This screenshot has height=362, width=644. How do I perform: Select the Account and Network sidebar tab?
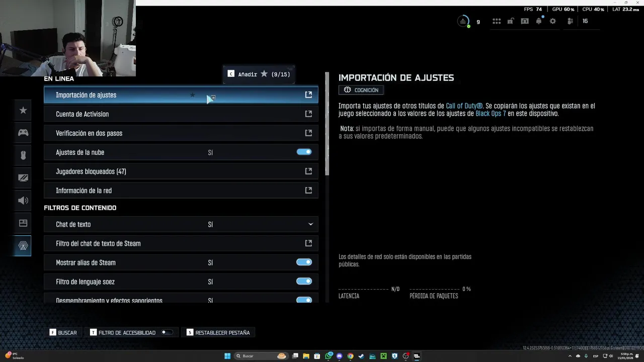[23, 246]
